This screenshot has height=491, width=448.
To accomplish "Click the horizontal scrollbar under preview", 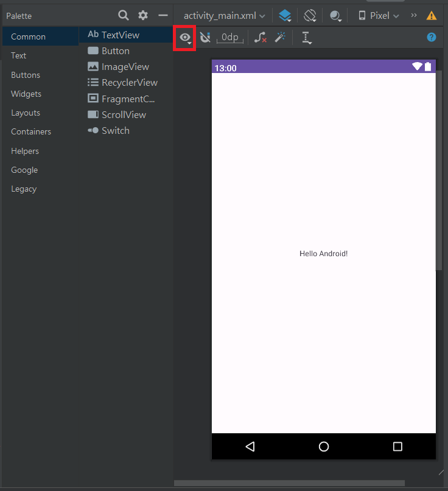I will [289, 483].
